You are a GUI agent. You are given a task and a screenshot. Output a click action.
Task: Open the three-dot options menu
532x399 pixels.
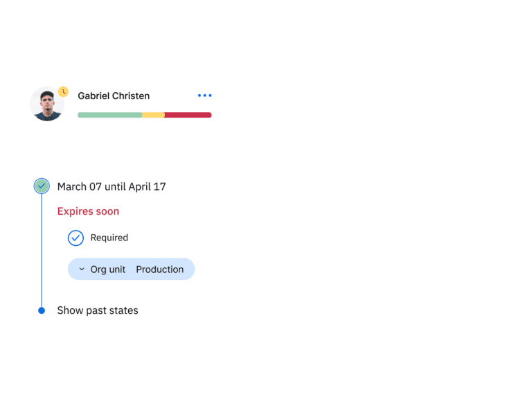tap(204, 96)
